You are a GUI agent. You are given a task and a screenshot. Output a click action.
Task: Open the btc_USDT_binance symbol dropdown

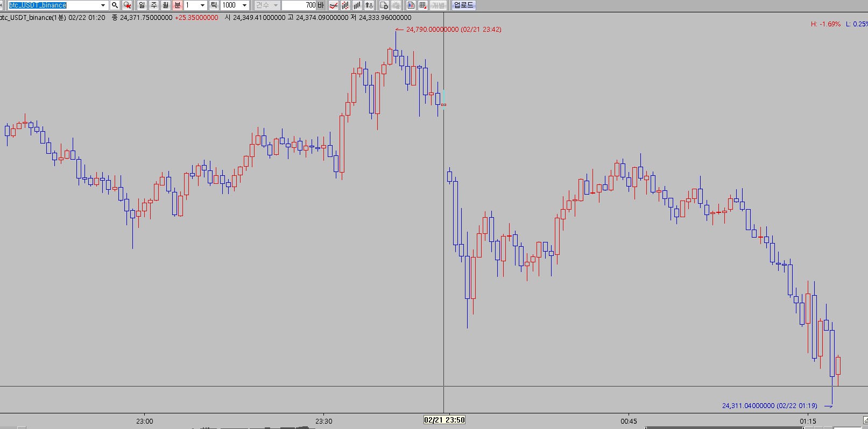[x=103, y=5]
